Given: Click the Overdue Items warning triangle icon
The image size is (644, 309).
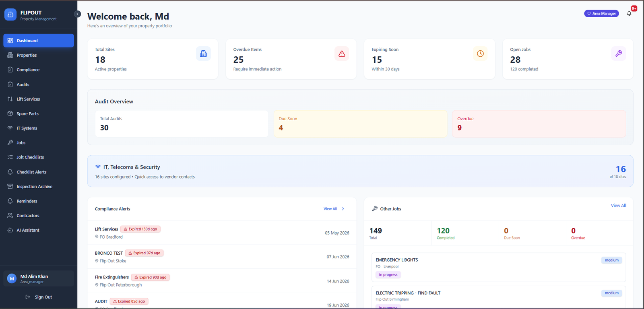Looking at the screenshot, I should click(342, 54).
